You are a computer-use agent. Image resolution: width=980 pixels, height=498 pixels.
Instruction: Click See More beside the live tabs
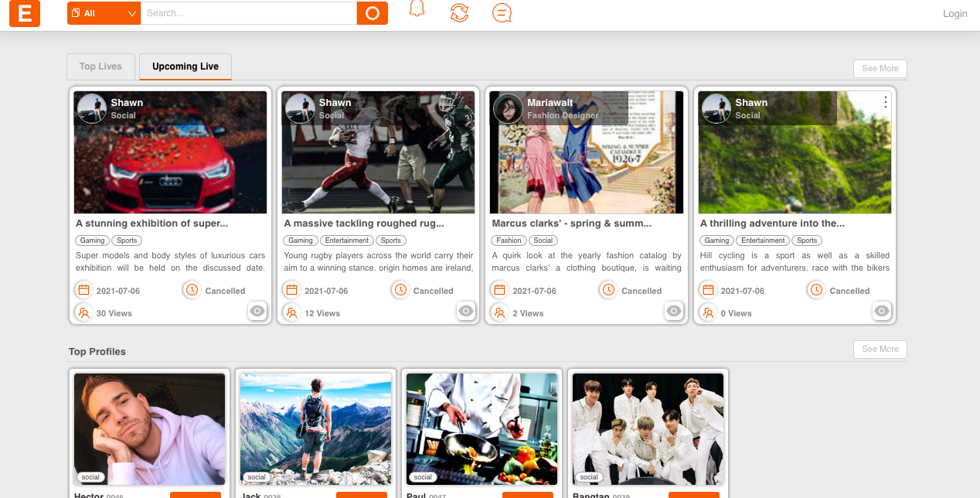880,69
